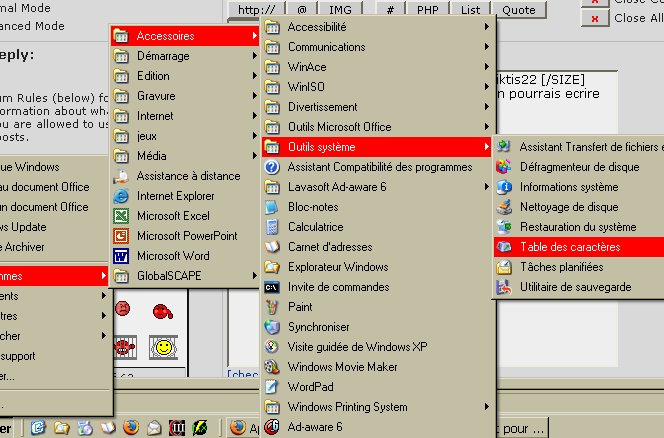Click the Calculatrice icon

[272, 227]
